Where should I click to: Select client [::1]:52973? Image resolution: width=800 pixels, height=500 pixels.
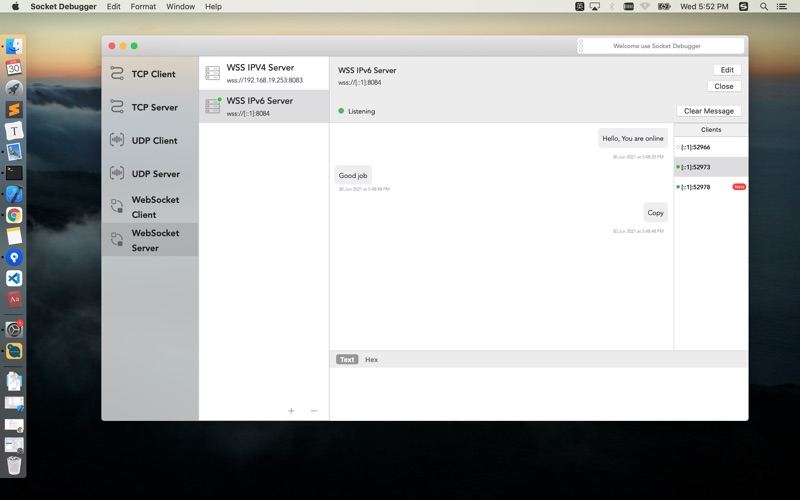pyautogui.click(x=711, y=167)
